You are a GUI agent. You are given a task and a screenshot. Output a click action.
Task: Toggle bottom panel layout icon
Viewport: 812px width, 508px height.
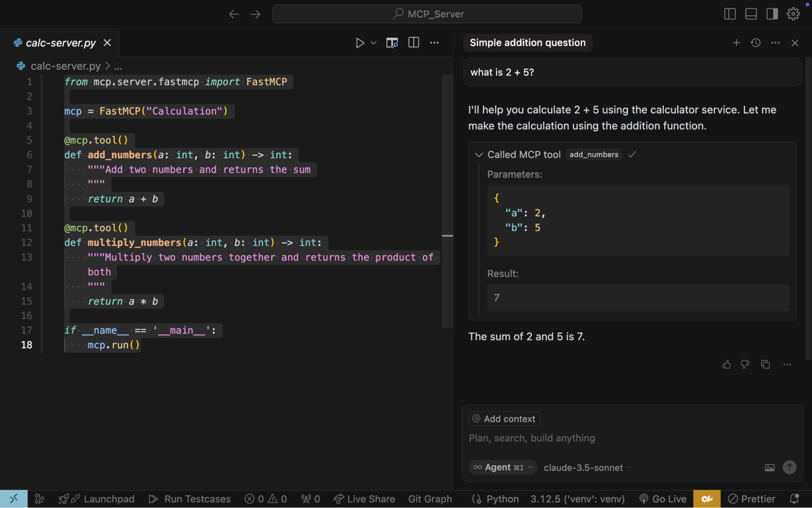point(751,14)
